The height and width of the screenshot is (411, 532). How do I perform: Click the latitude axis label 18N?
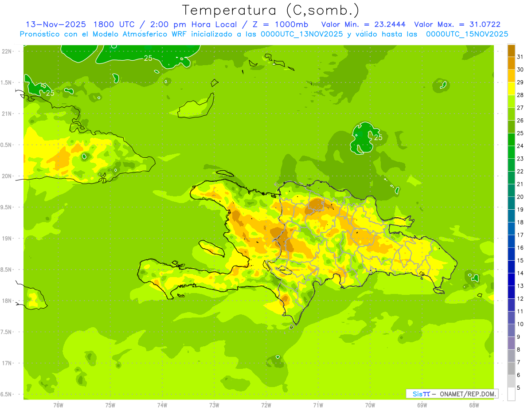tap(7, 301)
